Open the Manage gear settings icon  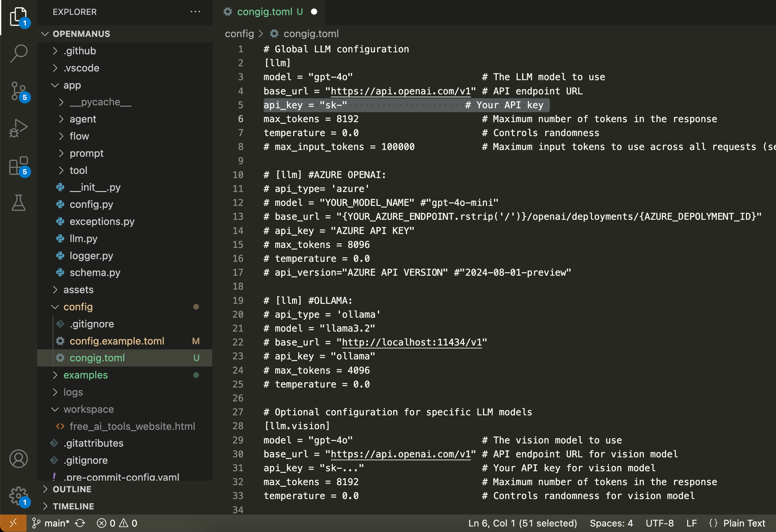pyautogui.click(x=18, y=495)
